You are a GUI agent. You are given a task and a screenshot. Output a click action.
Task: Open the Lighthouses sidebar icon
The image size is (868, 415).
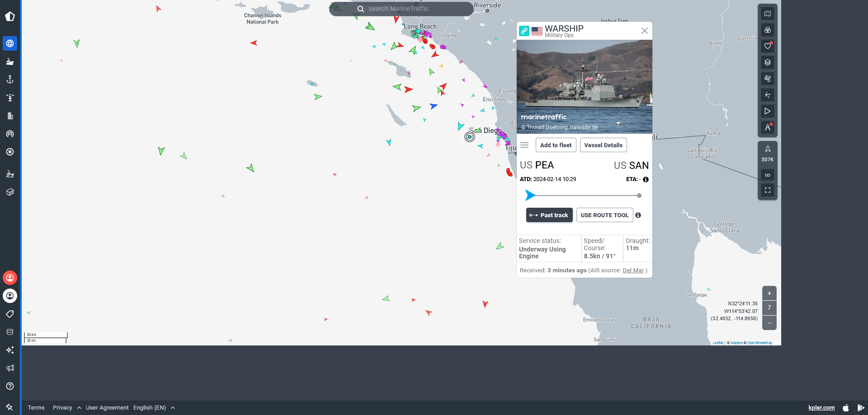click(x=10, y=98)
